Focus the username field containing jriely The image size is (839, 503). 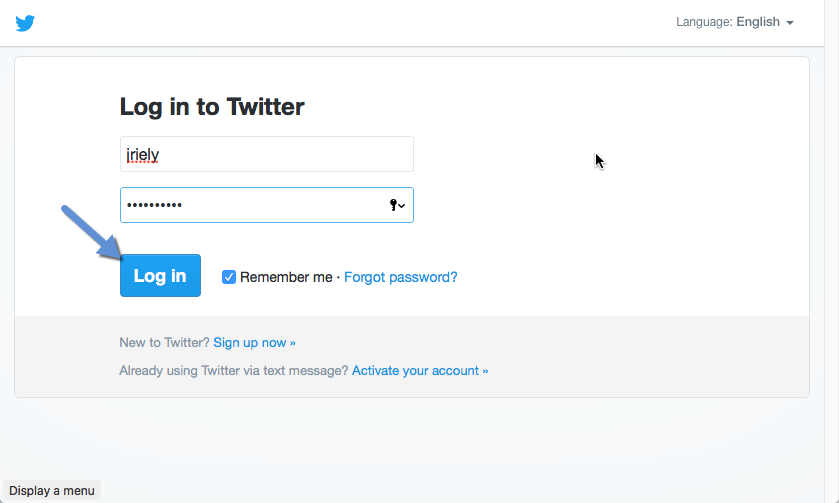(266, 154)
